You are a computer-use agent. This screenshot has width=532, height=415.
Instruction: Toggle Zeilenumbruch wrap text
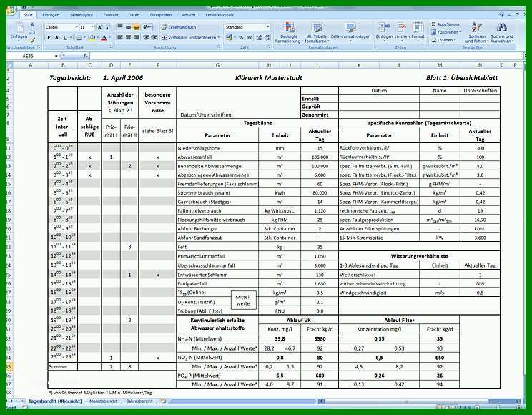pyautogui.click(x=179, y=27)
